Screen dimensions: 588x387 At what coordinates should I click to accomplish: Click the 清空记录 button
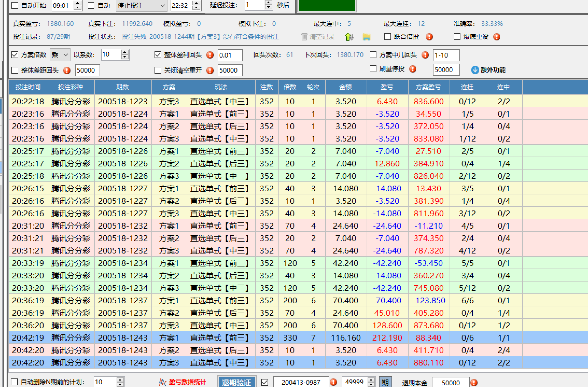pos(318,37)
